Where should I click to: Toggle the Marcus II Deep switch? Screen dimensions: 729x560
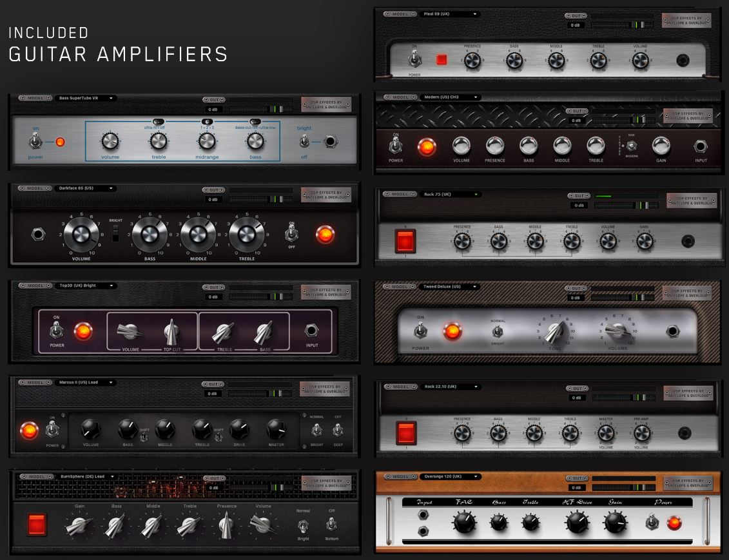click(338, 430)
